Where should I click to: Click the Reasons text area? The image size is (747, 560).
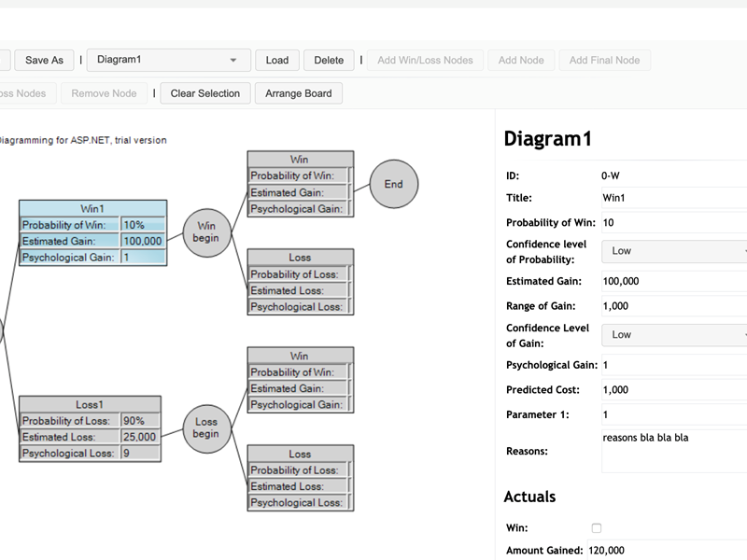coord(672,451)
